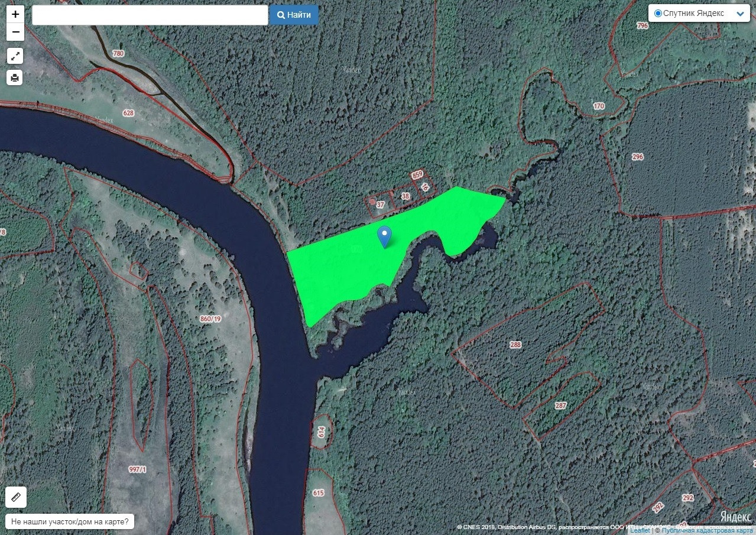Open the Leaflet attribution link

click(640, 530)
